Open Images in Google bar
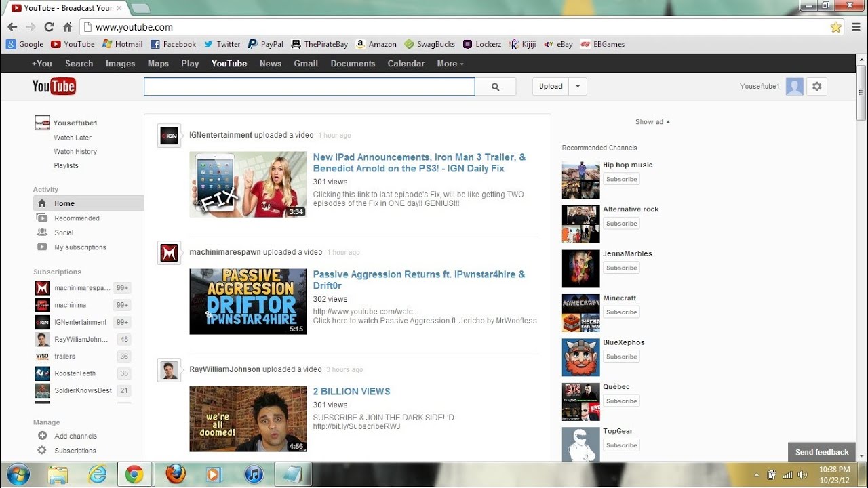 pos(121,64)
